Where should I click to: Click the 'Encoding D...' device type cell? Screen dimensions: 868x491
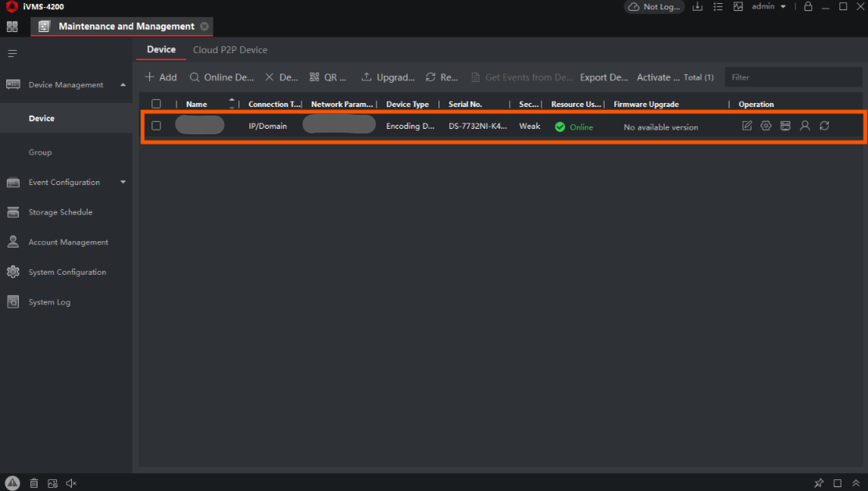[x=410, y=126]
